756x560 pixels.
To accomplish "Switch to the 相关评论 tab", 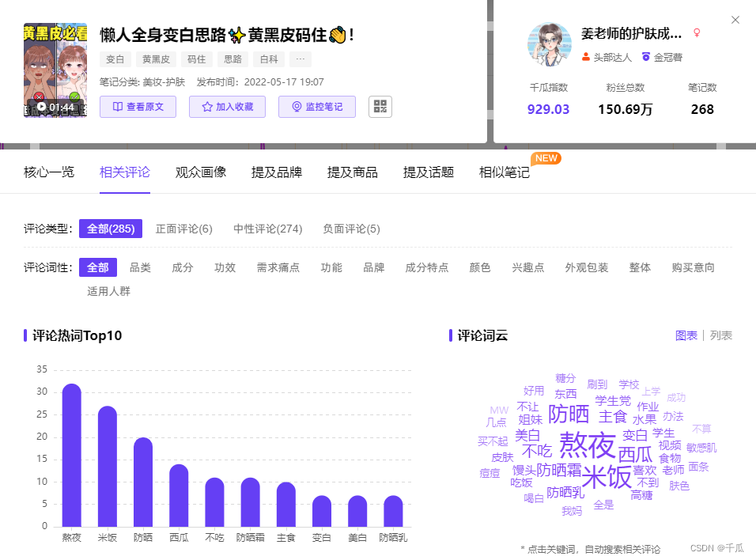I will point(125,172).
